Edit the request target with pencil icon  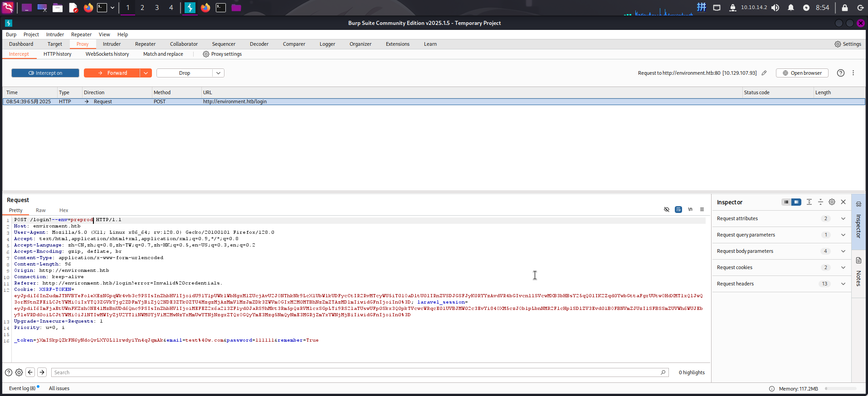(764, 73)
